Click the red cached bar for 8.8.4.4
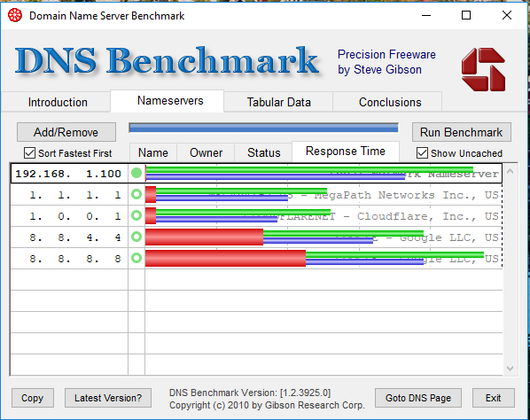The image size is (530, 420). pyautogui.click(x=204, y=237)
